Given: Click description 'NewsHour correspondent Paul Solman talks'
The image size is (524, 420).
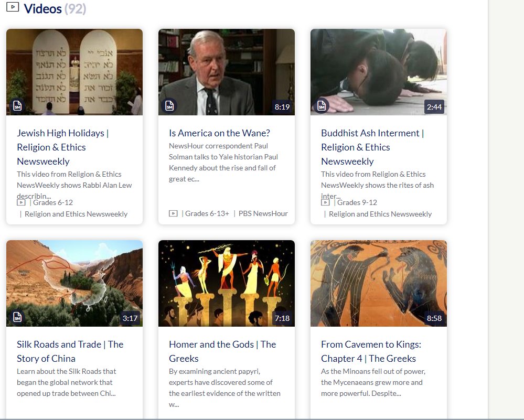Looking at the screenshot, I should [223, 163].
